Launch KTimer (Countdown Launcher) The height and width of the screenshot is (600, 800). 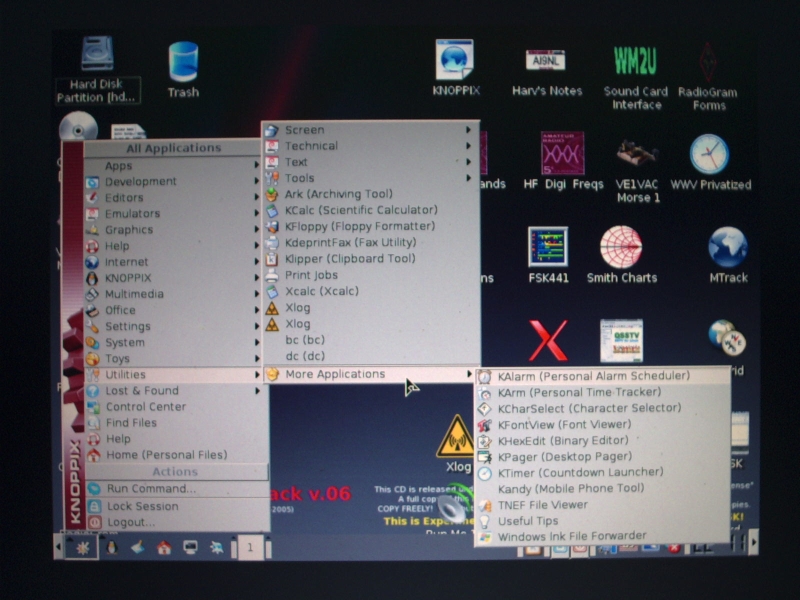tap(602, 472)
